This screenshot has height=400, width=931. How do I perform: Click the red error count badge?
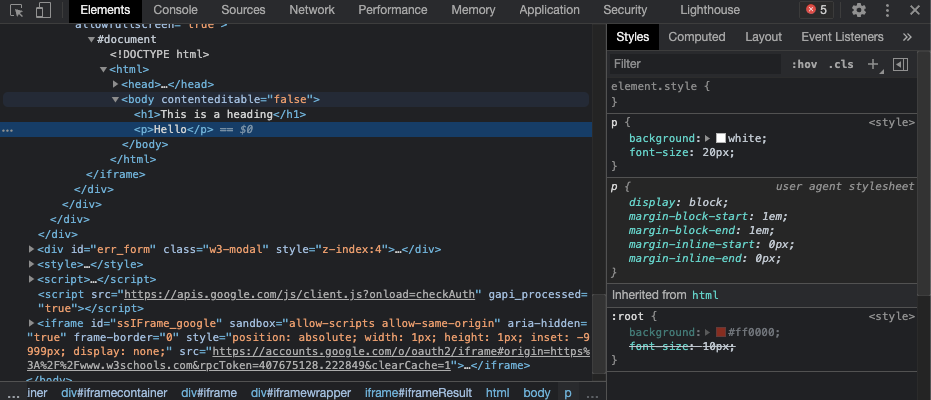click(x=816, y=10)
